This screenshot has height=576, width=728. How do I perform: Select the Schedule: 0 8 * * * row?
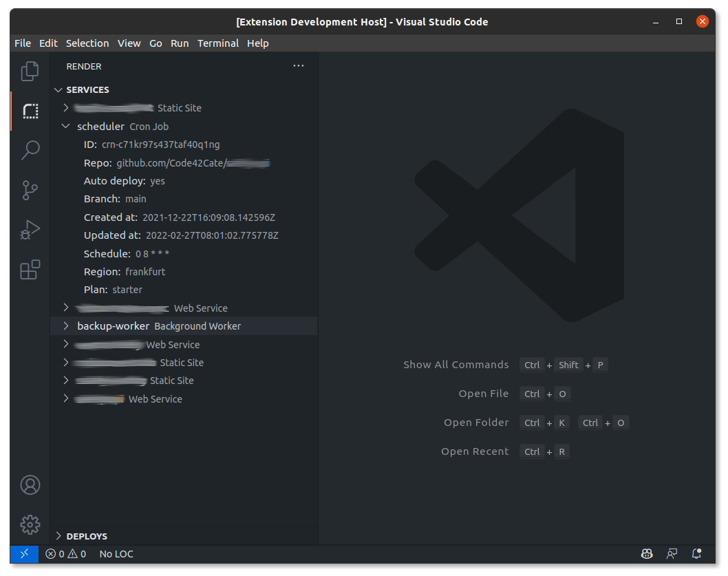(x=184, y=254)
